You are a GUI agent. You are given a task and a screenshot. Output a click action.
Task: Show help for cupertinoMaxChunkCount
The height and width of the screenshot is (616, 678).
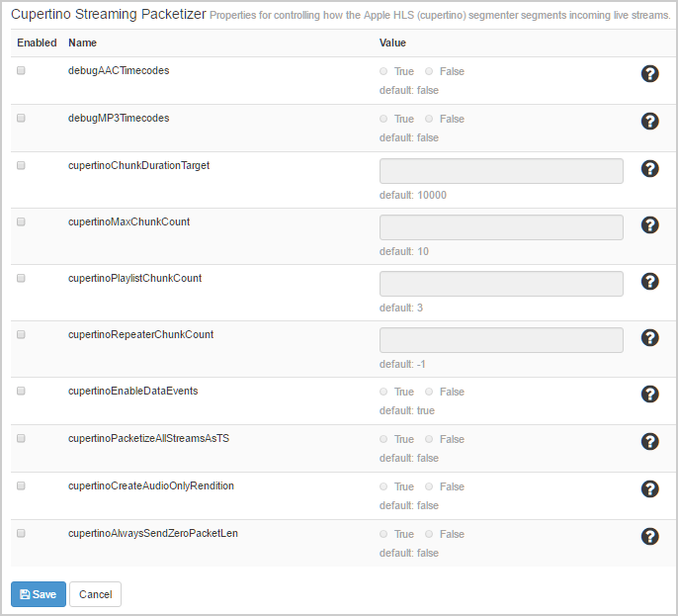pyautogui.click(x=649, y=225)
